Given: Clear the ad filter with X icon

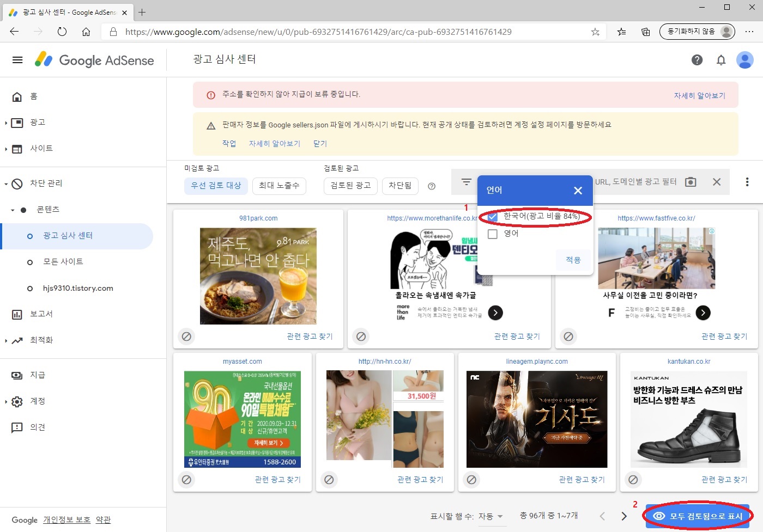Looking at the screenshot, I should (717, 182).
